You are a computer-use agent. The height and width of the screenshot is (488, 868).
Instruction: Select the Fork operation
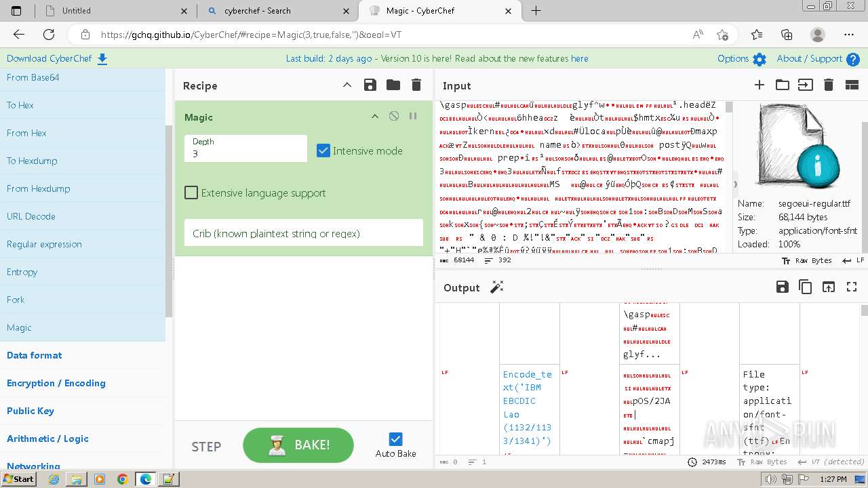tap(82, 300)
